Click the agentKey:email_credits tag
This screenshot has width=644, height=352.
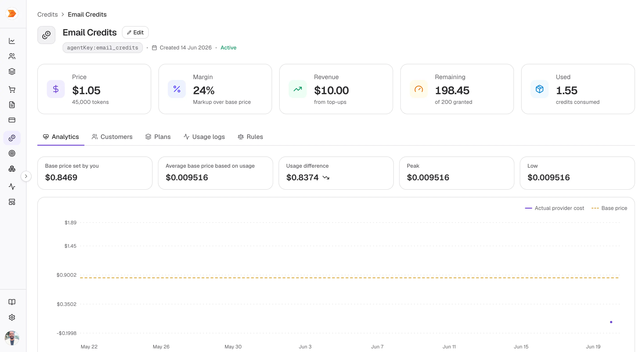103,48
